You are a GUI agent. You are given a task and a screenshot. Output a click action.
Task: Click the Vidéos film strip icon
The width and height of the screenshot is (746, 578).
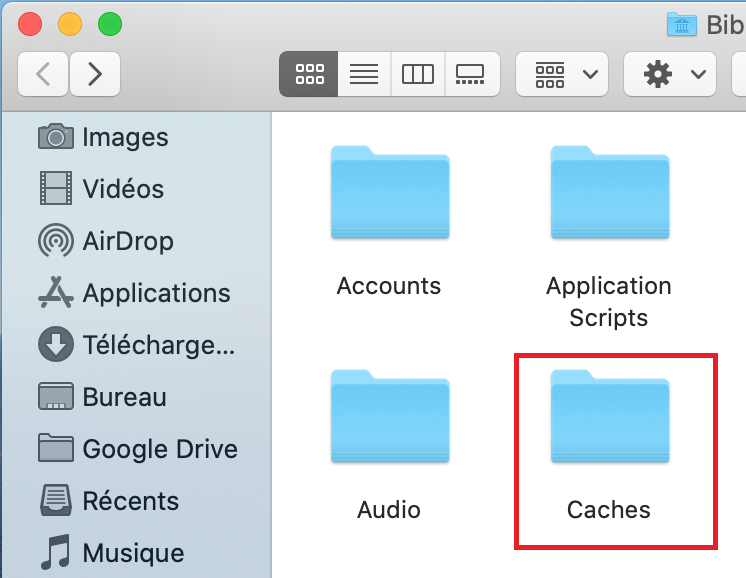tap(56, 188)
